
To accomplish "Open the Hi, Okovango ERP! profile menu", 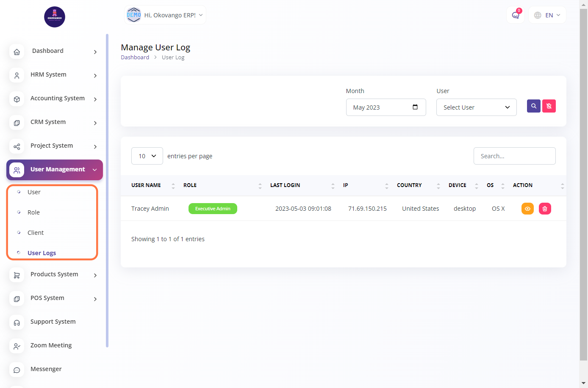I will pyautogui.click(x=165, y=15).
